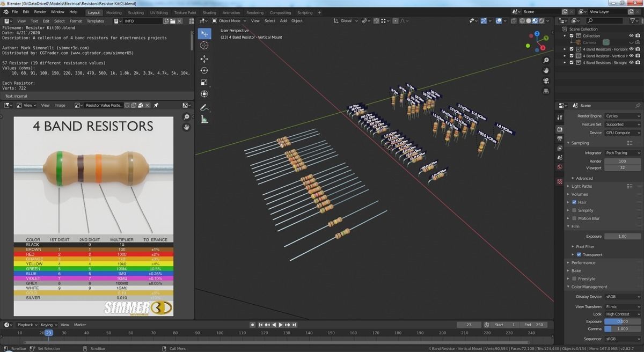
Task: Select the Select Box tool
Action: pyautogui.click(x=204, y=33)
